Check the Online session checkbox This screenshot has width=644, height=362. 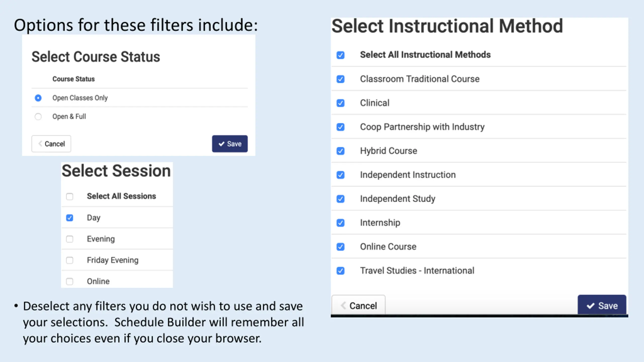pos(70,281)
